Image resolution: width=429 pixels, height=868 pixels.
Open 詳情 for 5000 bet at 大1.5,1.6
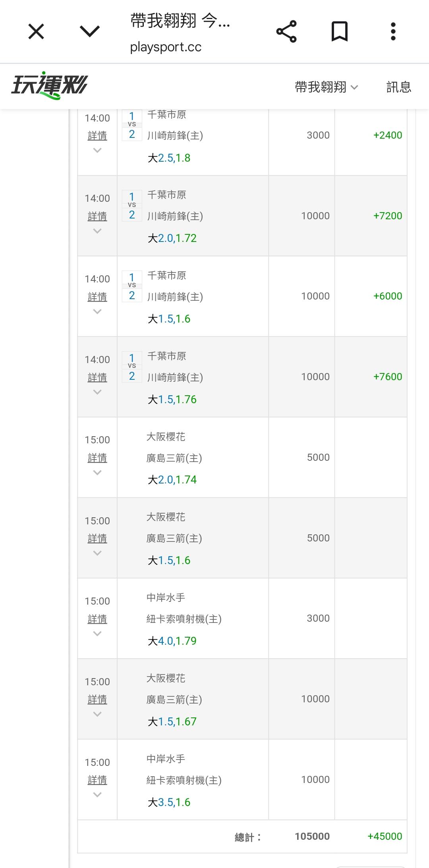point(97,539)
